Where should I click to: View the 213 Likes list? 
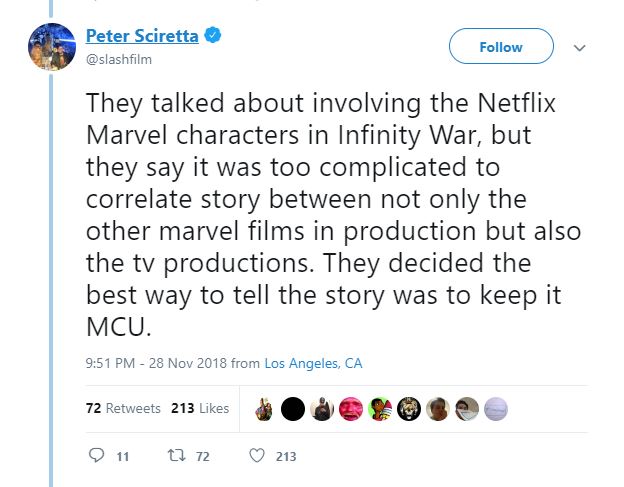(200, 408)
